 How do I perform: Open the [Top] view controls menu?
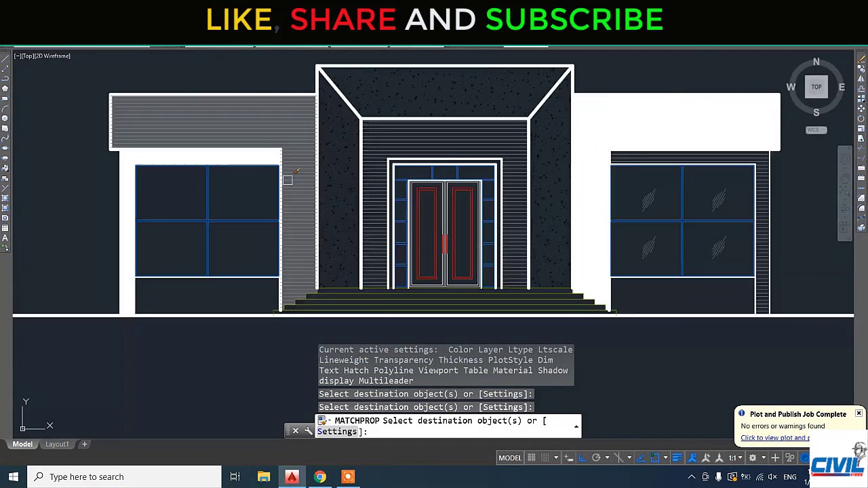(x=28, y=56)
